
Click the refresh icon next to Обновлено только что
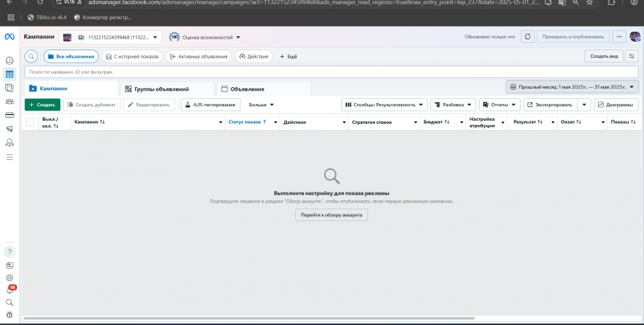pyautogui.click(x=527, y=37)
